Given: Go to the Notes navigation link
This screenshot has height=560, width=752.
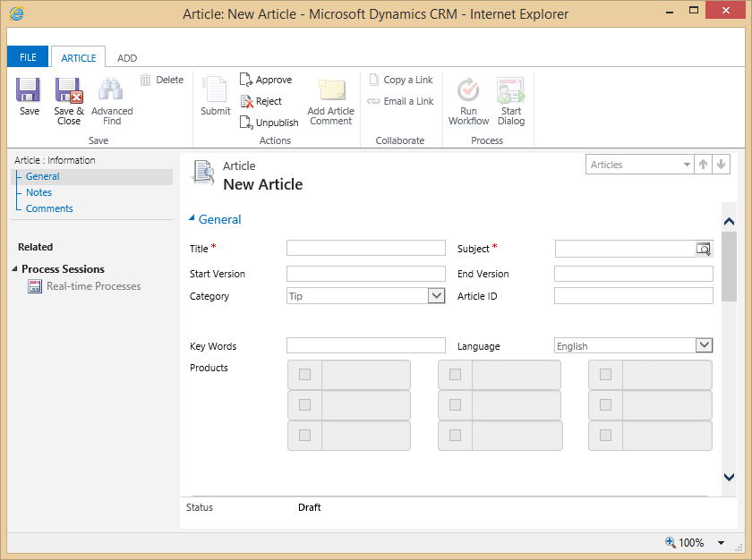Looking at the screenshot, I should [x=38, y=192].
